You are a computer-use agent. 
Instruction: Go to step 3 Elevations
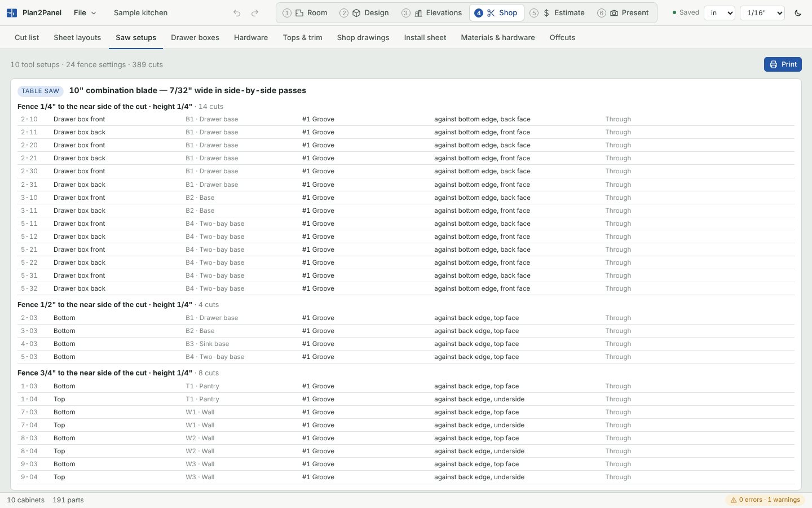click(432, 12)
